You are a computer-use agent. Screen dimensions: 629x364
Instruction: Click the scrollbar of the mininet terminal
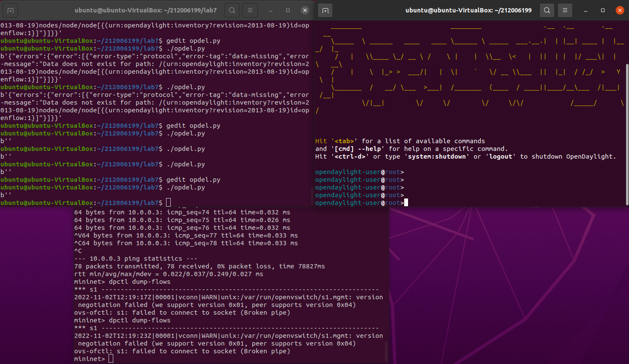coord(386,352)
